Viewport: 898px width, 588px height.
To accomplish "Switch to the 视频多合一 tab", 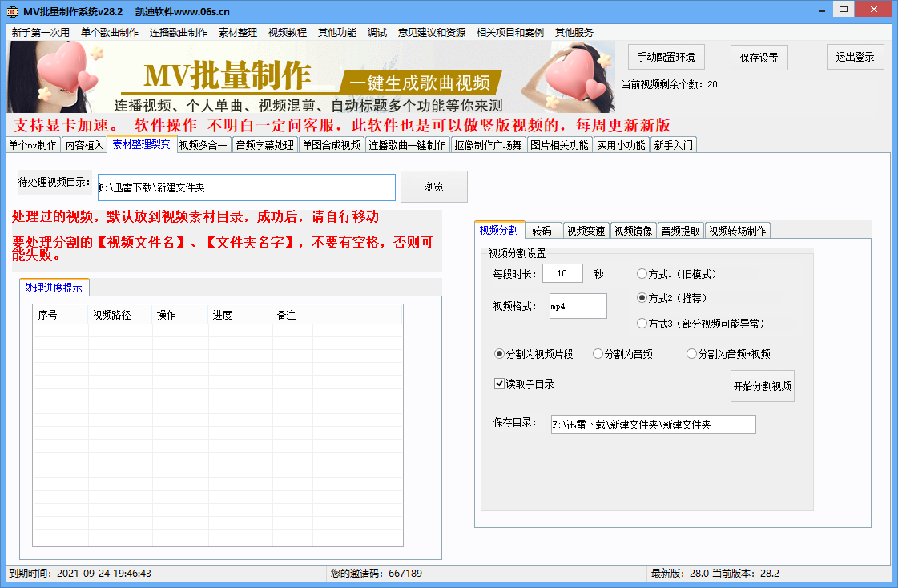I will click(x=203, y=145).
